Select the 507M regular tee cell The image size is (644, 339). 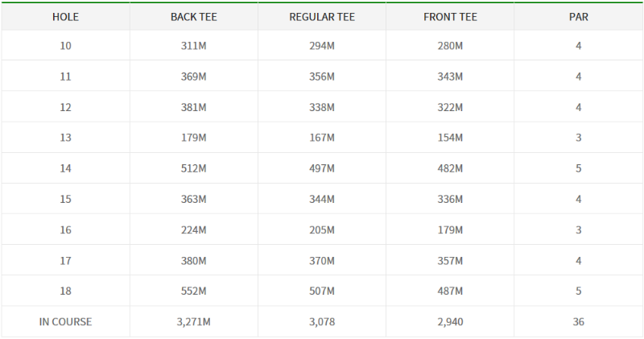321,291
